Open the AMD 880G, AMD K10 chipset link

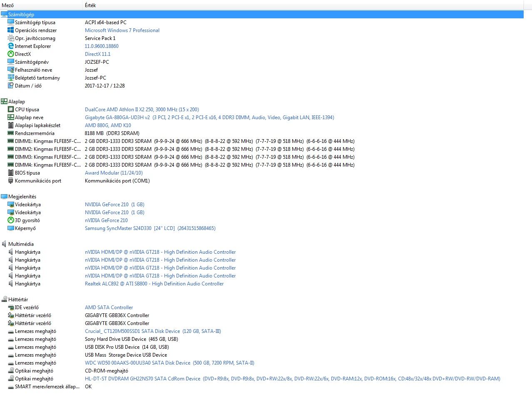point(108,125)
